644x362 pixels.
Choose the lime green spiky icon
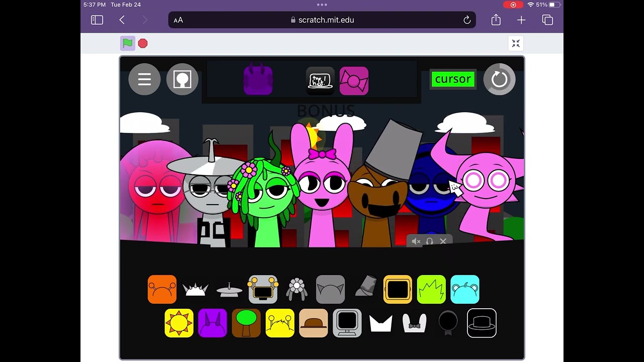[x=431, y=289]
